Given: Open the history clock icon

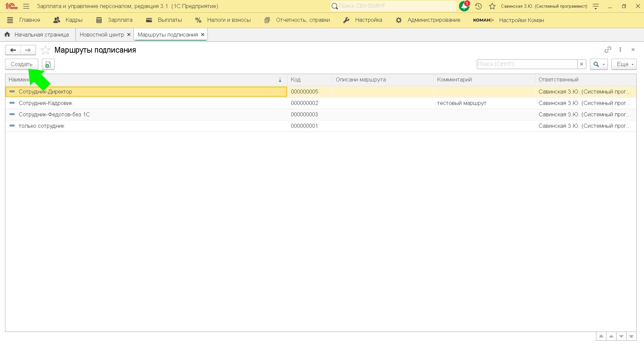Looking at the screenshot, I should 479,6.
